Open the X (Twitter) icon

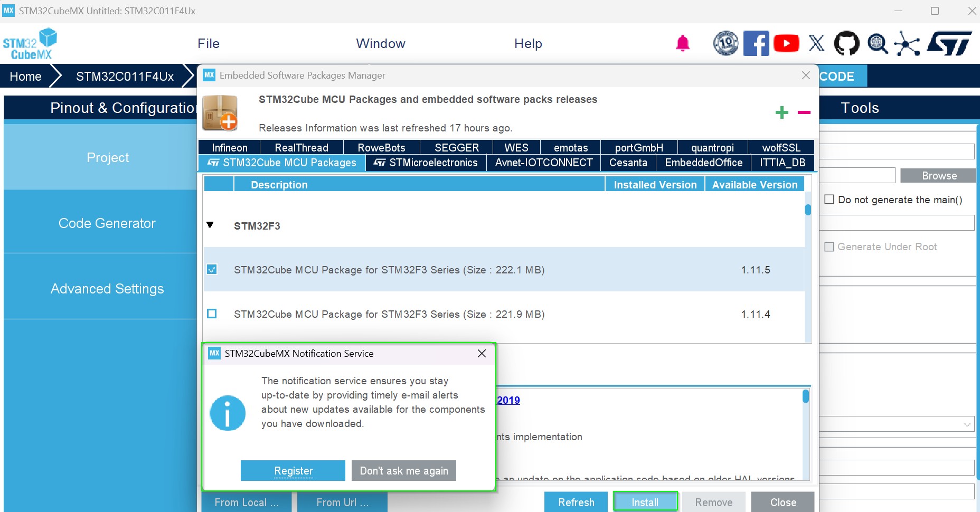pyautogui.click(x=816, y=43)
